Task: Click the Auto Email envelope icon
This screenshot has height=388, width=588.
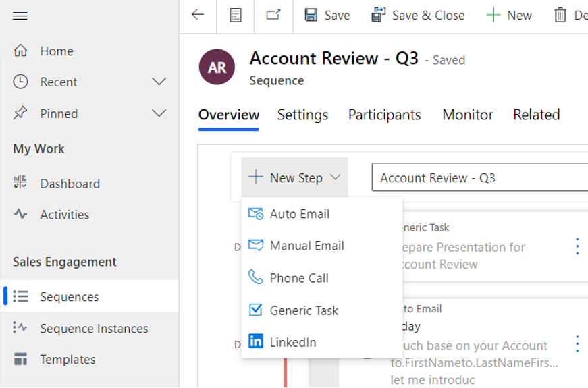Action: (x=256, y=214)
